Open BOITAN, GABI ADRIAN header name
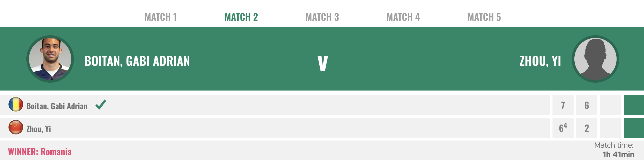The width and height of the screenshot is (644, 160). point(137,61)
